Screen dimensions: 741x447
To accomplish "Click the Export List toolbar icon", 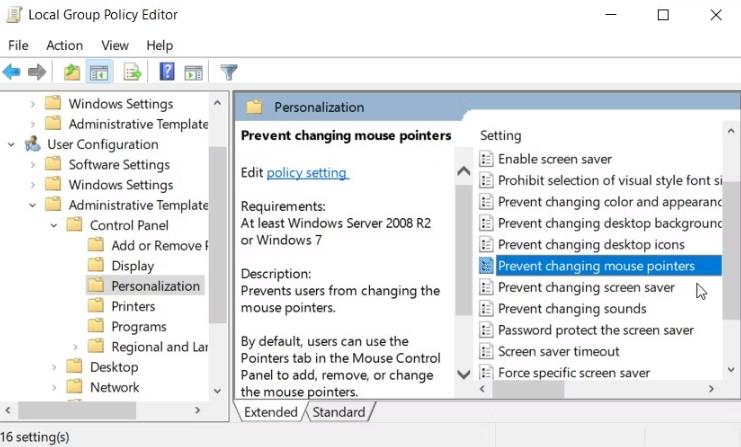I will (x=132, y=72).
